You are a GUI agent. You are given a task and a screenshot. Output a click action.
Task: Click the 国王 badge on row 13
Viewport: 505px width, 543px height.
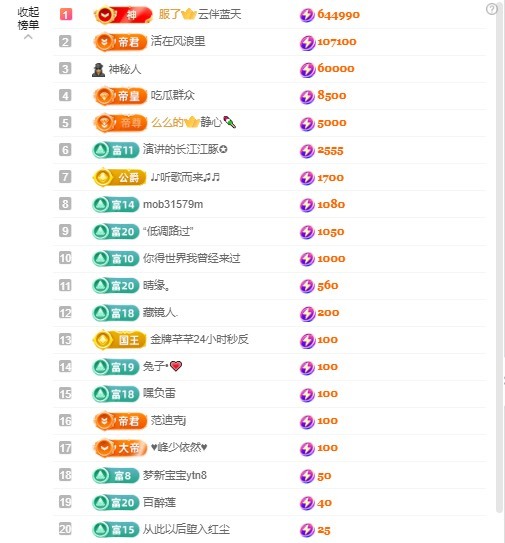pos(120,340)
